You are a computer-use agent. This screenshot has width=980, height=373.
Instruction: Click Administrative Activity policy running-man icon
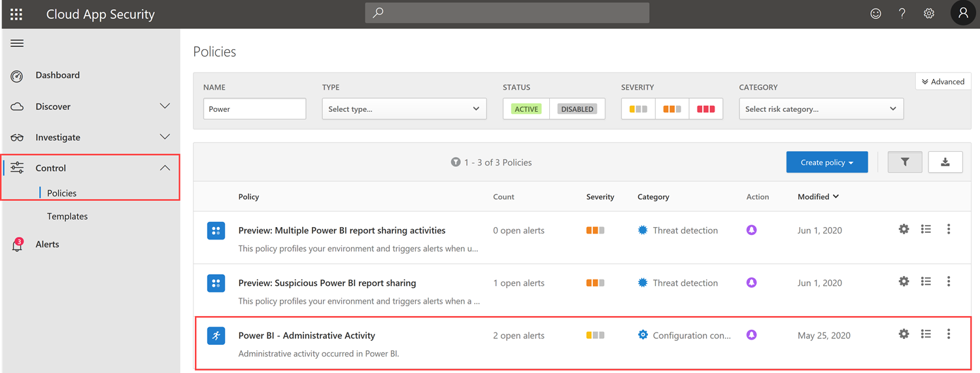point(216,335)
